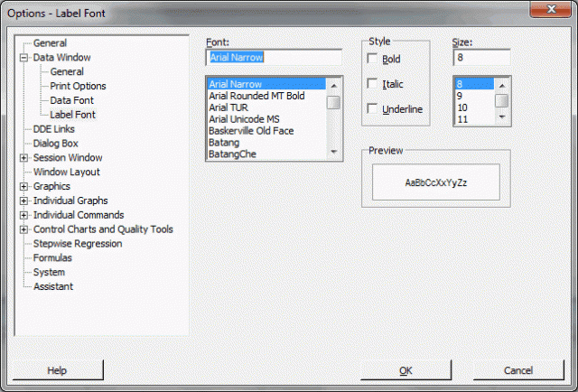This screenshot has height=392, width=578.
Task: Expand Control Charts and Quality Tools
Action: point(23,229)
